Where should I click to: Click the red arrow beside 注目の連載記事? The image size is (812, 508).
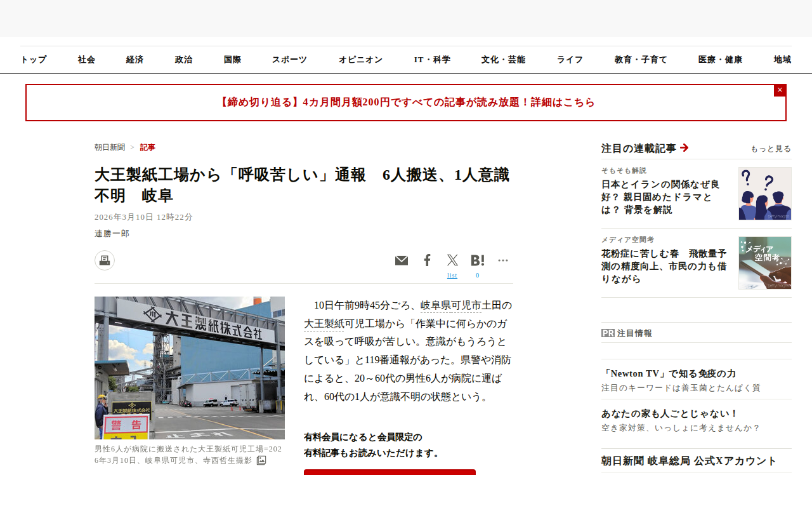tap(684, 148)
